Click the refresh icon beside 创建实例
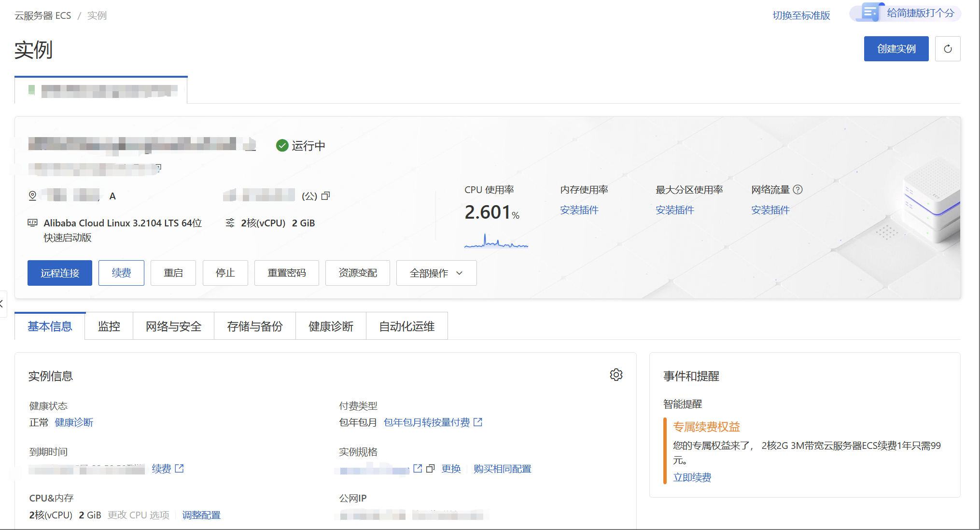The width and height of the screenshot is (980, 530). (947, 49)
